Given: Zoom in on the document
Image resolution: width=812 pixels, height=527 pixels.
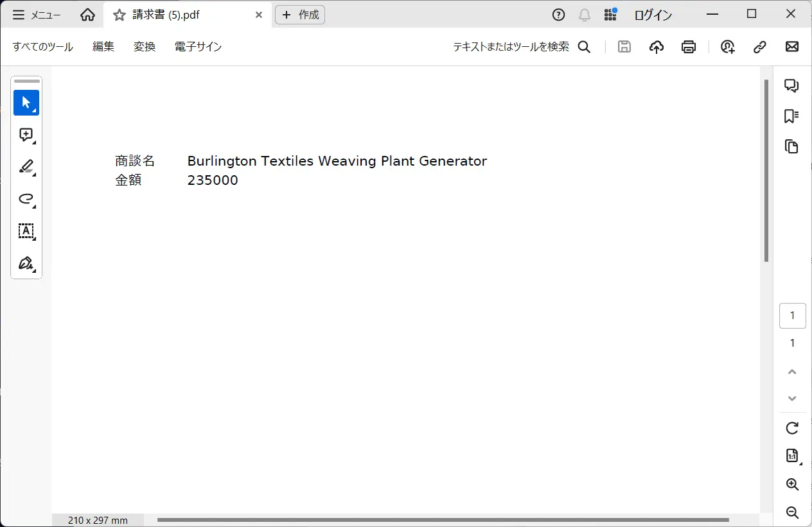Looking at the screenshot, I should 792,485.
